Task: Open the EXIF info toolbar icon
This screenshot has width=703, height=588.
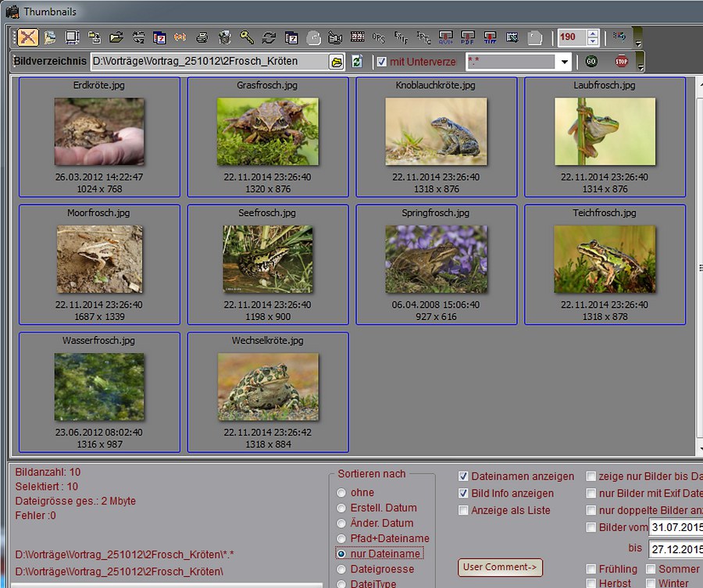Action: pos(400,36)
